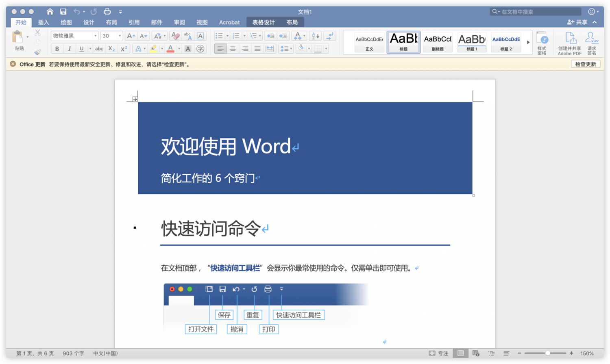The height and width of the screenshot is (364, 610).
Task: Click the request signatures icon
Action: (592, 43)
